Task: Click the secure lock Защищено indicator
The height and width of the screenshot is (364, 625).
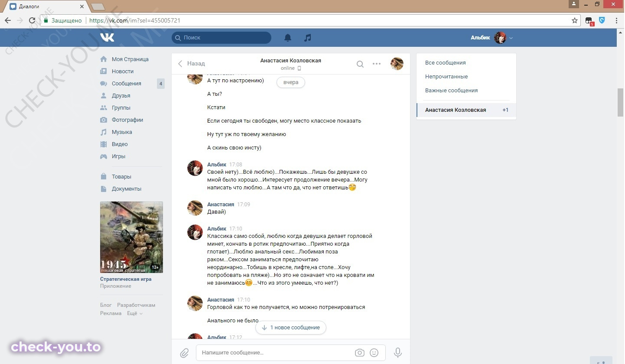Action: pyautogui.click(x=63, y=20)
